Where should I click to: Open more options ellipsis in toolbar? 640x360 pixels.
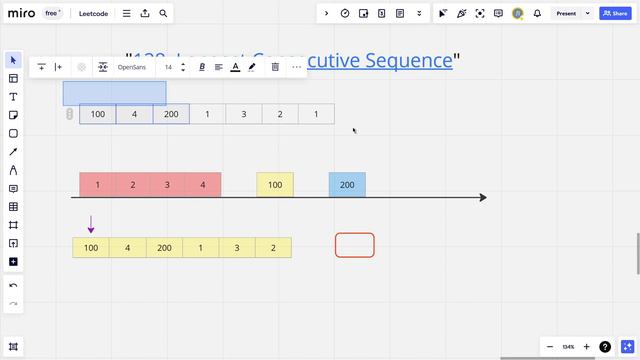click(x=296, y=67)
